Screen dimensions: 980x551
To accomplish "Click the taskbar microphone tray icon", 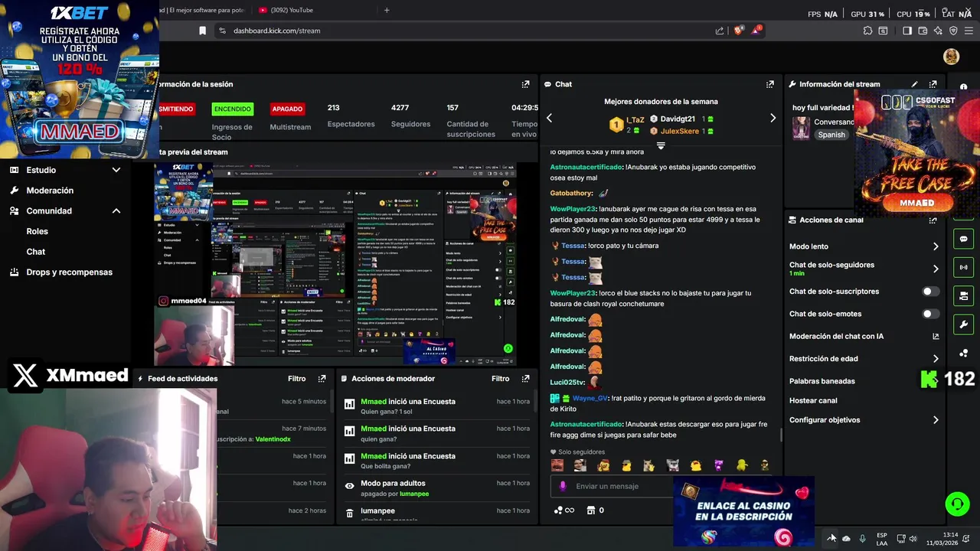I will (863, 539).
